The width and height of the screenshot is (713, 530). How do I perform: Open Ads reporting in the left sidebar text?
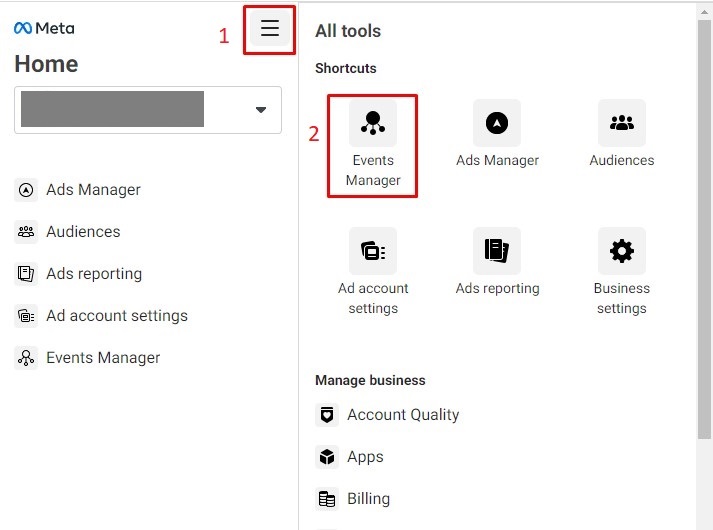click(x=94, y=274)
